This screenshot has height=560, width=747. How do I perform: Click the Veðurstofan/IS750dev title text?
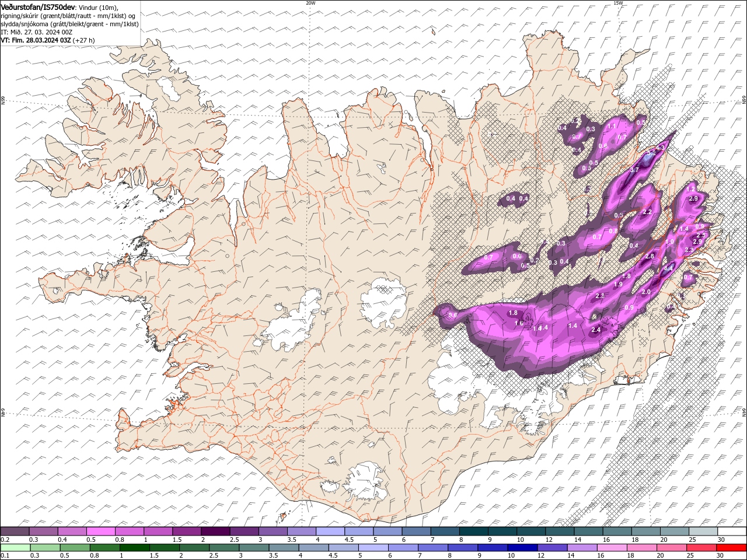[38, 6]
